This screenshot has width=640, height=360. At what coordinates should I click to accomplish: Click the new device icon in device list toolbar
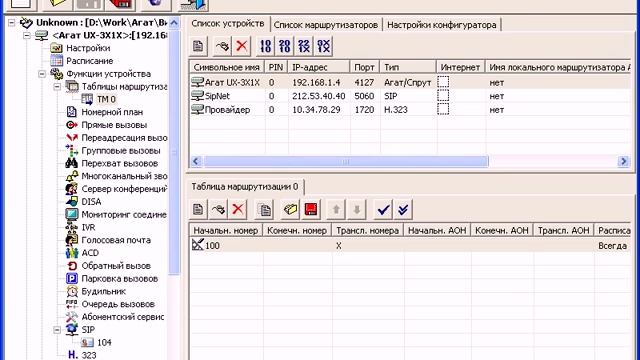point(198,46)
